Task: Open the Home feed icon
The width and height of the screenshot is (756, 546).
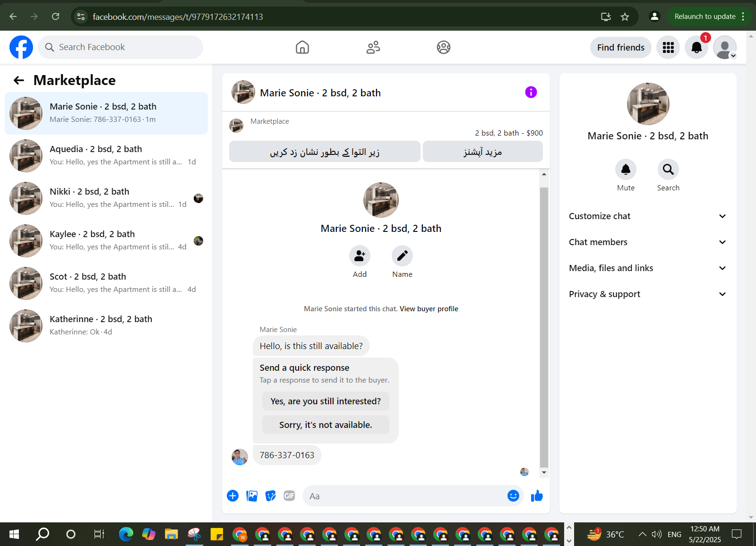Action: 302,47
